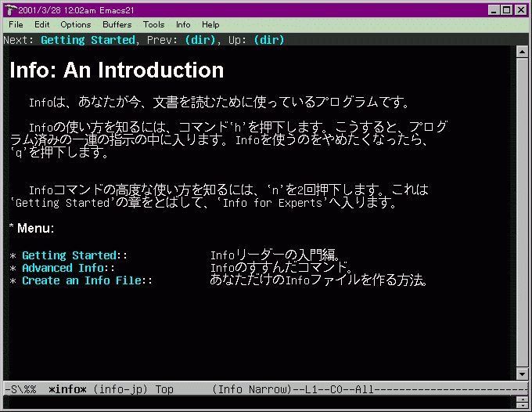Click the "* Menu:" heading text
532x412 pixels.
[31, 228]
